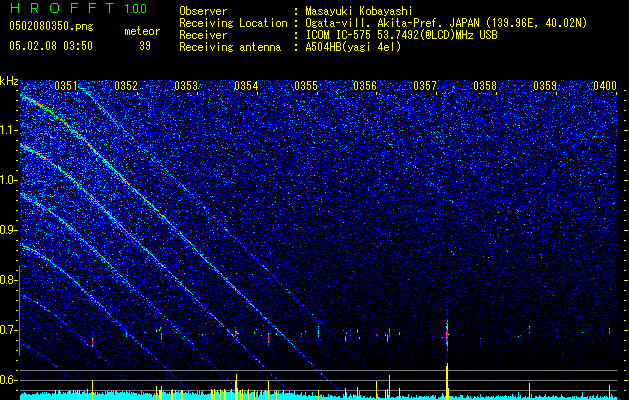629x400 pixels.
Task: Click the A504HB(yagi 4el) antenna text
Action: click(353, 47)
